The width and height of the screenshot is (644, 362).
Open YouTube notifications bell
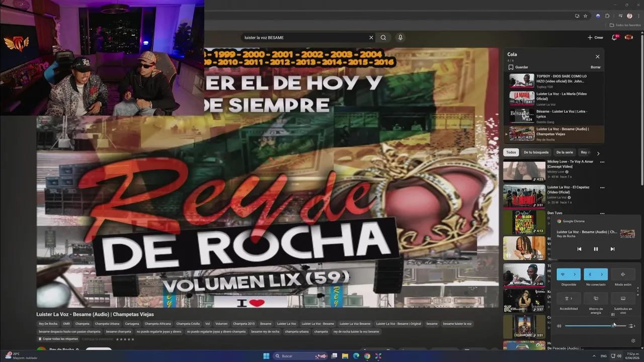615,37
